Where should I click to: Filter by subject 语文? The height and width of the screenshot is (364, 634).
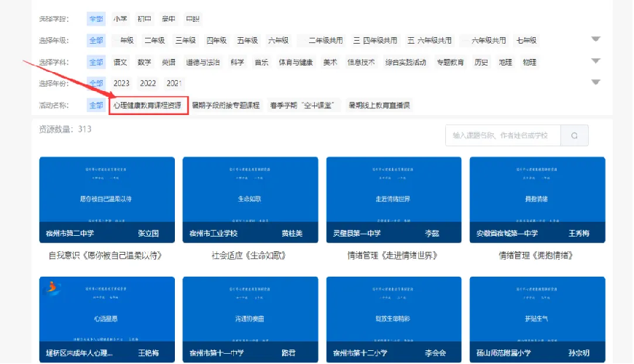click(x=120, y=62)
